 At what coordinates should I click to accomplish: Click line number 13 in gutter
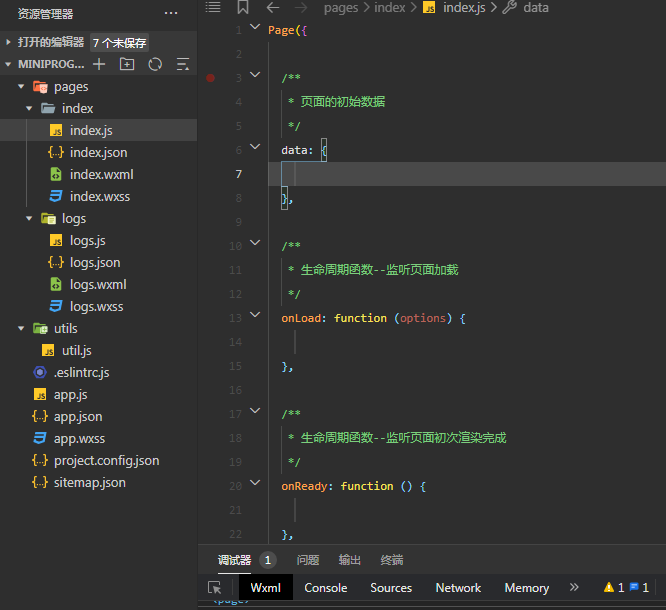[x=235, y=318]
